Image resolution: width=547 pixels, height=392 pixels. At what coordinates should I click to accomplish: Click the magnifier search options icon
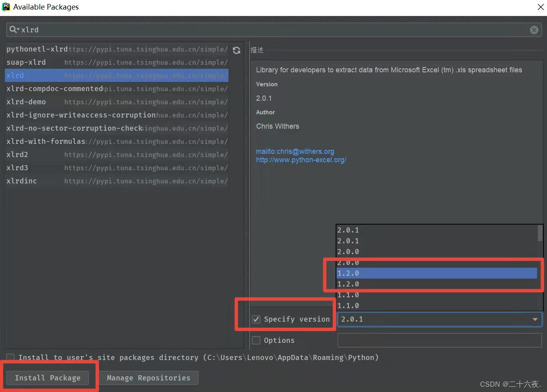point(14,30)
